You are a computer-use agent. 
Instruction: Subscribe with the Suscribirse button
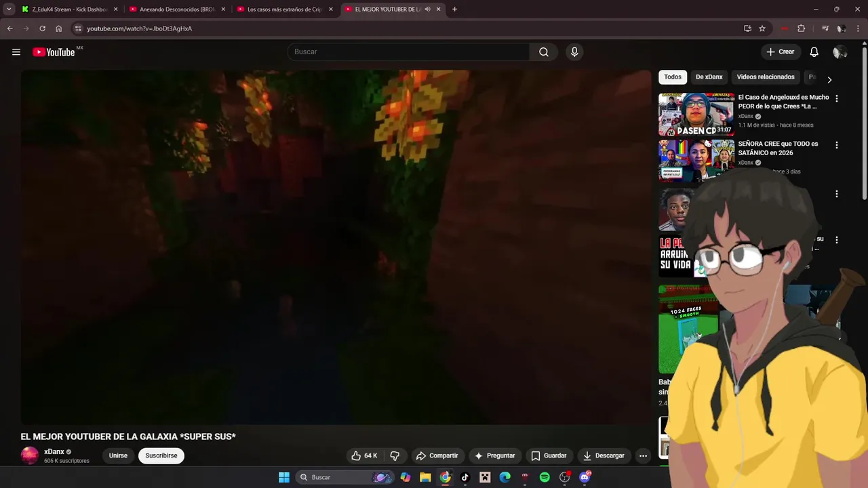coord(161,455)
